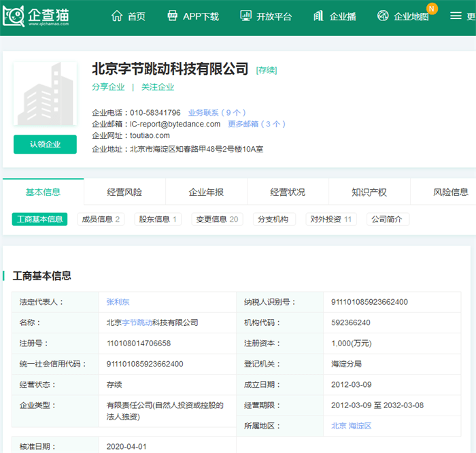Click the 分享企业 link

(x=108, y=87)
